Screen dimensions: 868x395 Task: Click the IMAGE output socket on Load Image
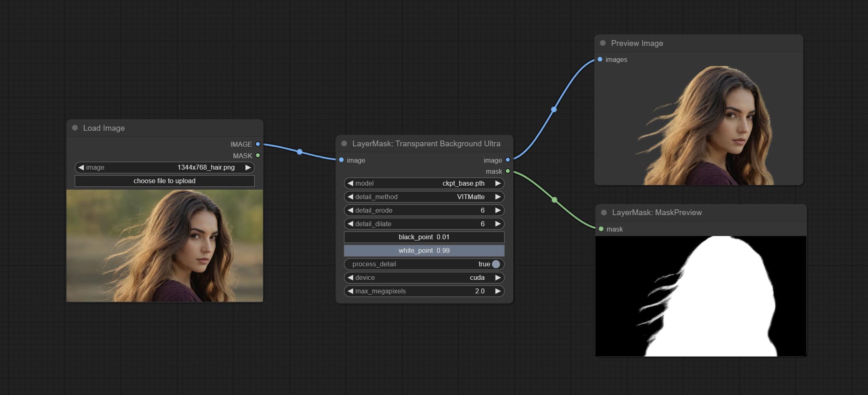258,144
